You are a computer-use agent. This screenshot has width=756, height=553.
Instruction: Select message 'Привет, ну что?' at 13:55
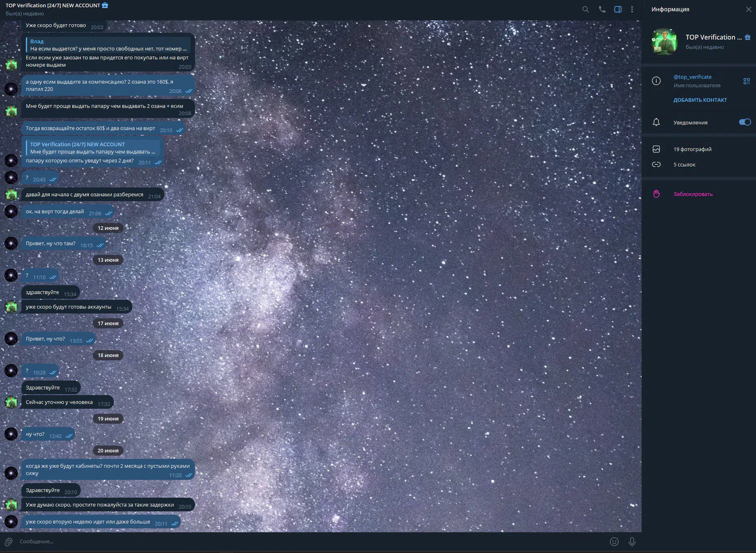point(59,339)
